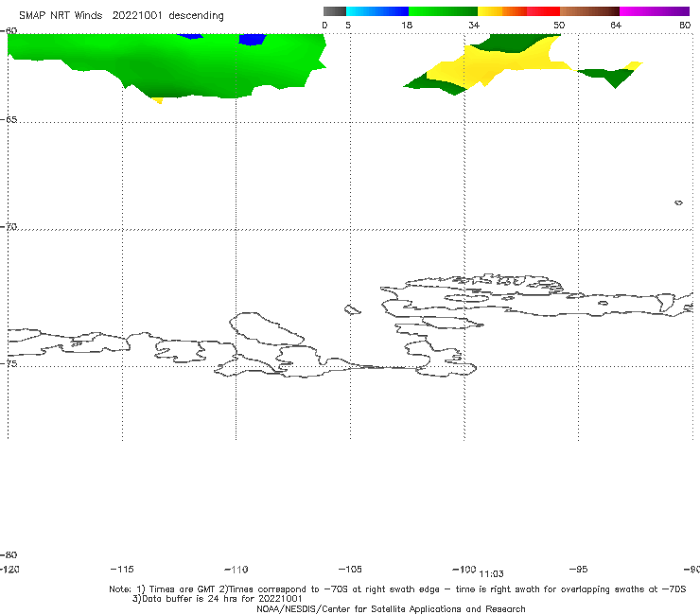
Task: Click the colorbar label '5'
Action: click(348, 25)
